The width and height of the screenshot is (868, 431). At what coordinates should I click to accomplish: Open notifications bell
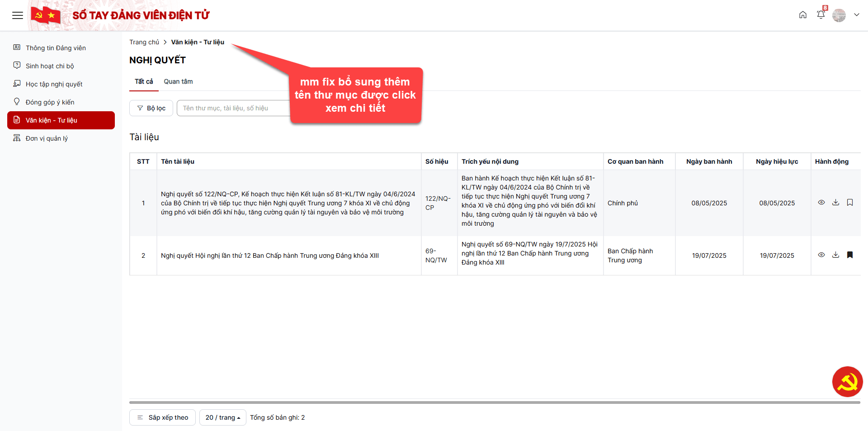[821, 15]
